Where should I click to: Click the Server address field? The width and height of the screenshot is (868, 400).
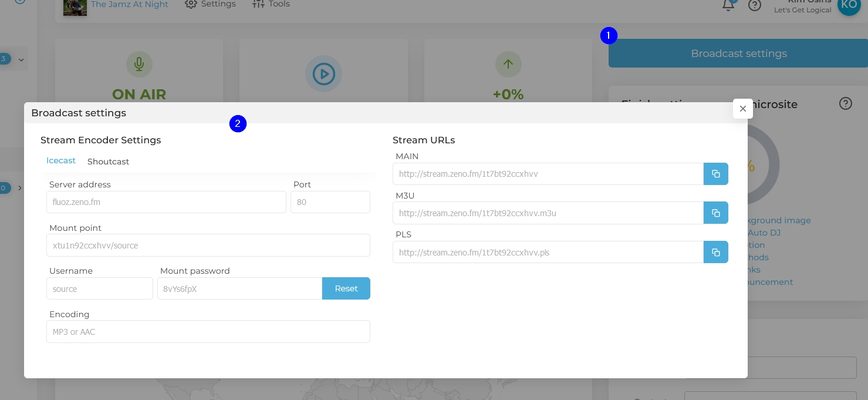pos(166,202)
